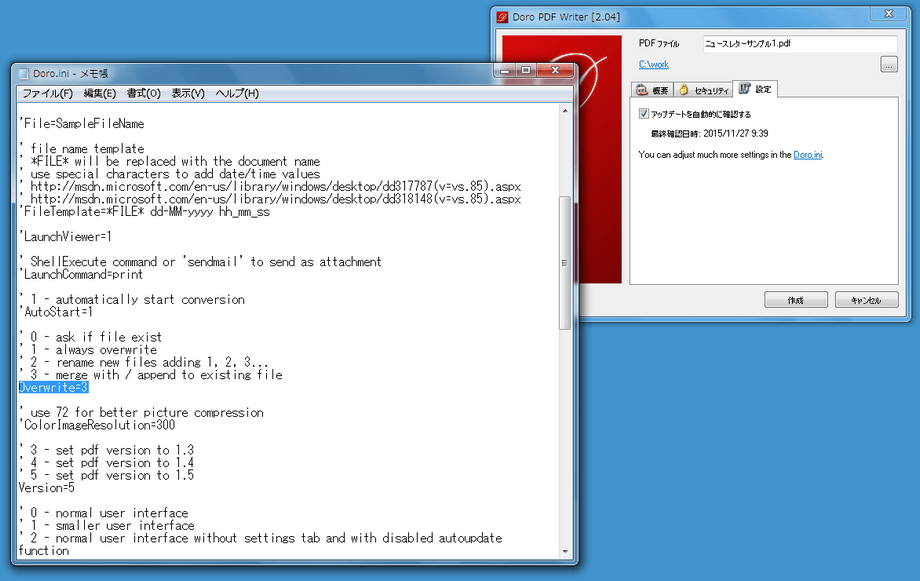Minimize the Notepad window
The height and width of the screenshot is (581, 920).
click(x=505, y=70)
